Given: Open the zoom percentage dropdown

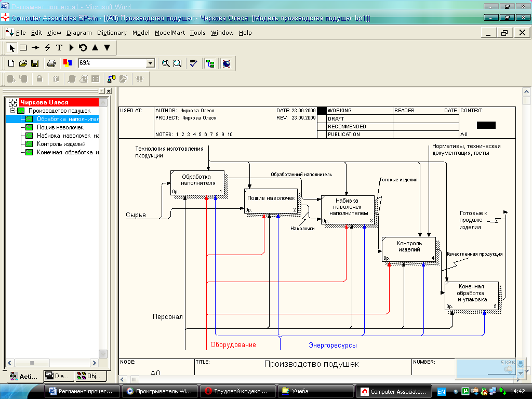Looking at the screenshot, I should pyautogui.click(x=151, y=63).
